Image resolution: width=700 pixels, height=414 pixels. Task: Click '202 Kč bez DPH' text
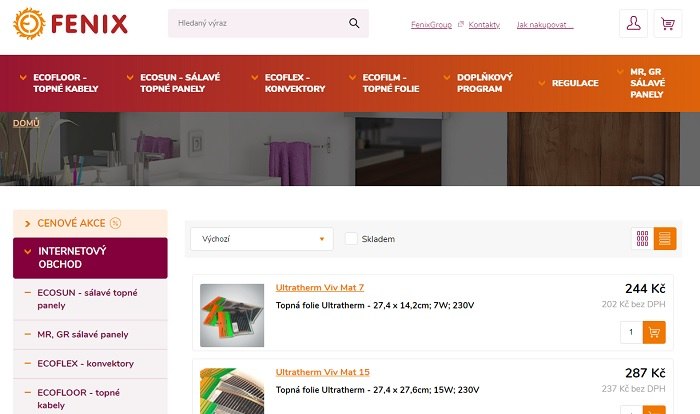click(x=633, y=304)
